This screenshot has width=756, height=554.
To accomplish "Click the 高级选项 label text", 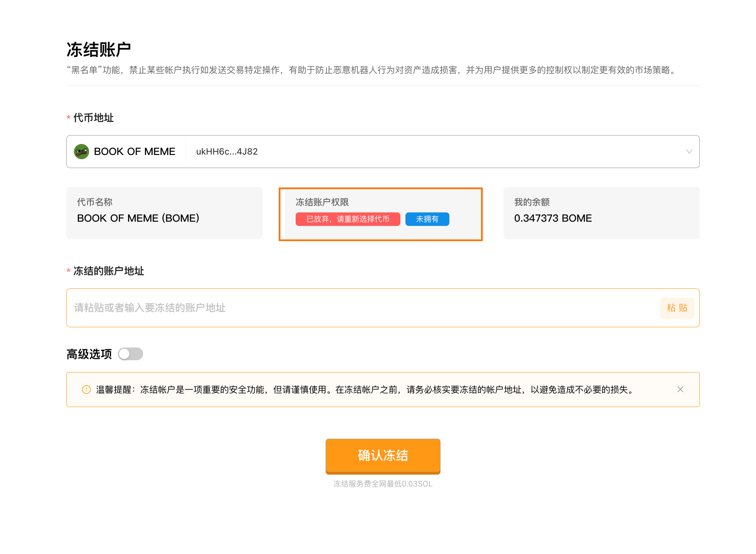I will pyautogui.click(x=89, y=354).
